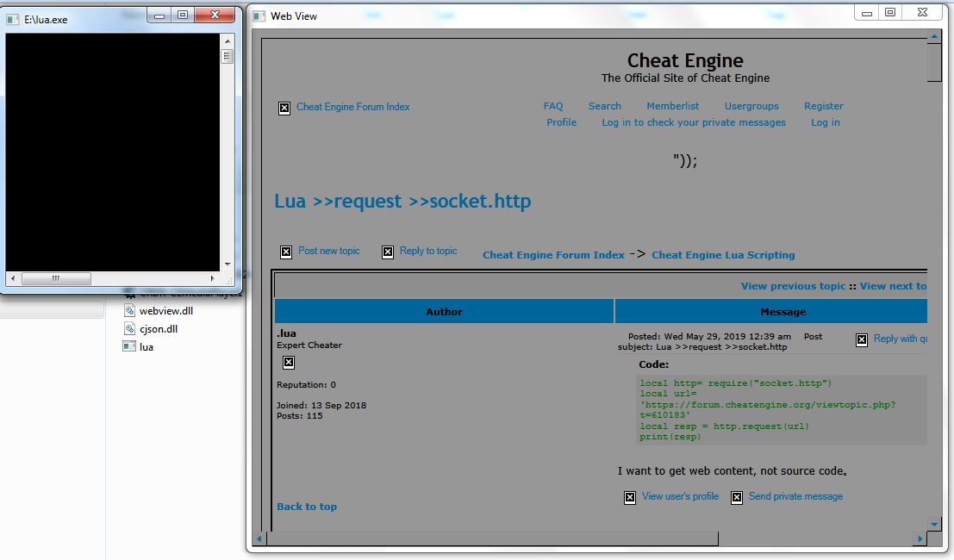Click the lua.exe console horizontal scroll left arrow
The height and width of the screenshot is (560, 954).
pos(13,278)
